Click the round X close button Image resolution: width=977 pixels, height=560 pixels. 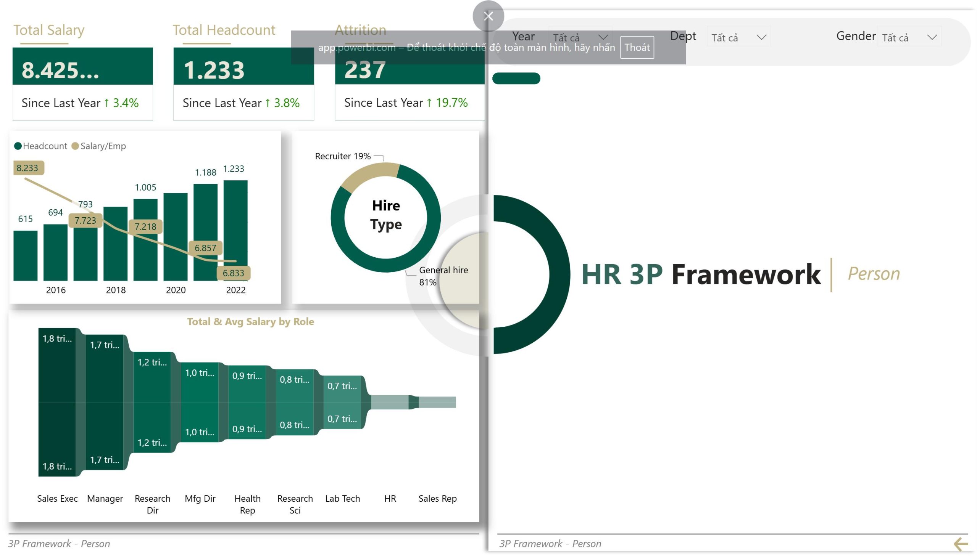(488, 16)
